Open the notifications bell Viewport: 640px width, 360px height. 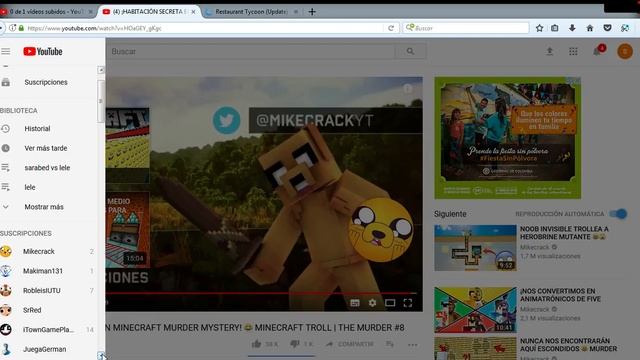coord(598,51)
